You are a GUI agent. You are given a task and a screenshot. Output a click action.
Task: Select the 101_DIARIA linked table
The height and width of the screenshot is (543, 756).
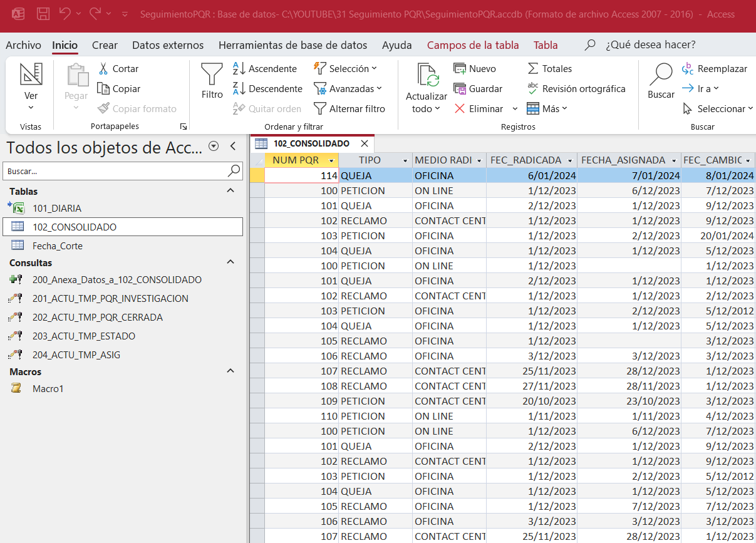coord(122,209)
